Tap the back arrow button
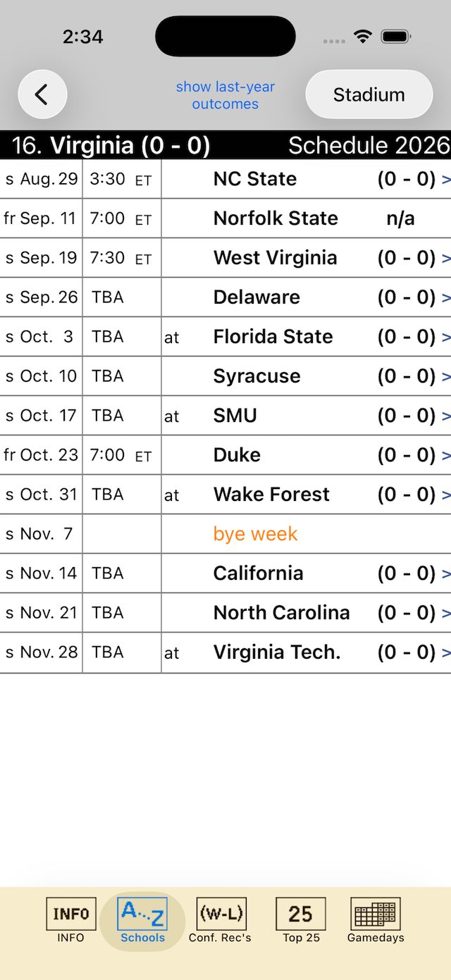 click(x=42, y=94)
